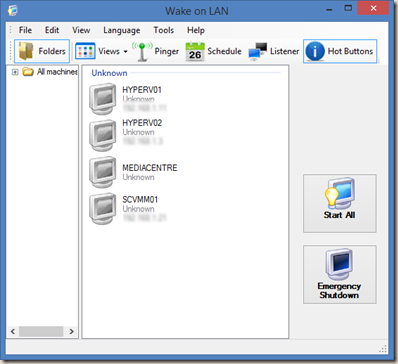Open the Tools menu
The width and height of the screenshot is (398, 364).
(x=163, y=30)
